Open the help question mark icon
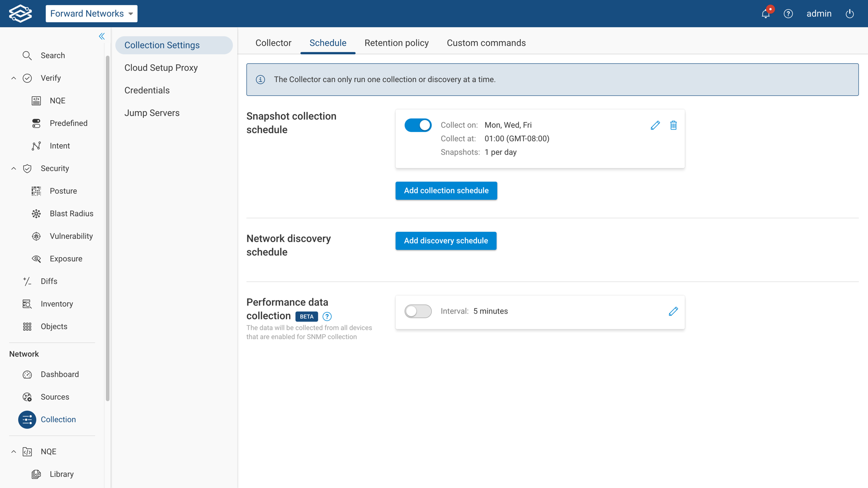This screenshot has height=488, width=868. pos(788,14)
